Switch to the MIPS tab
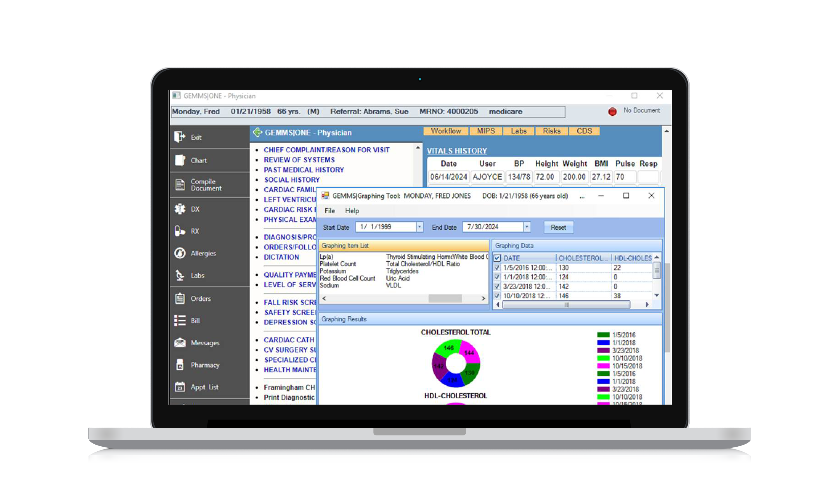 pos(486,131)
